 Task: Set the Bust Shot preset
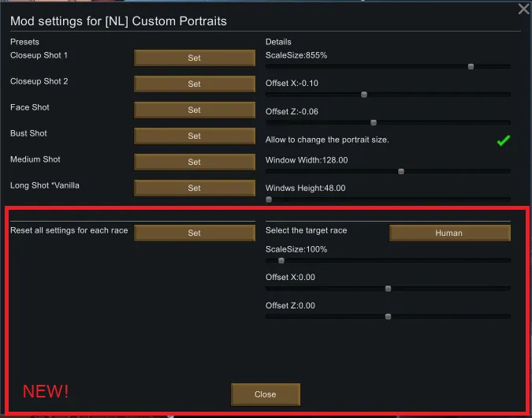[x=194, y=136]
